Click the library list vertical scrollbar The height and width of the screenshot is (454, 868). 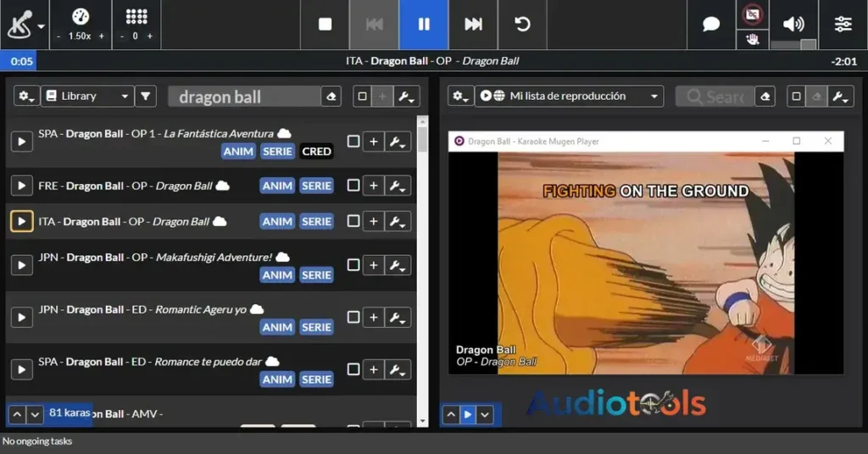pos(423,271)
